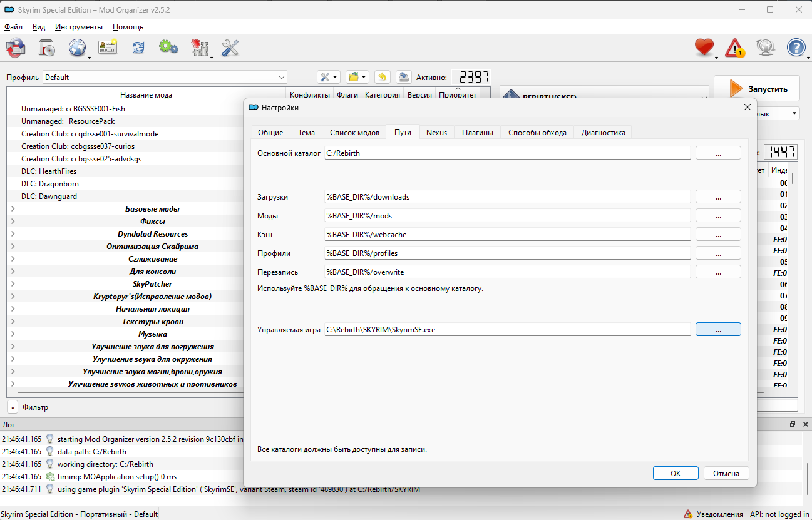Open help via the blue question mark icon
812x520 pixels.
(x=796, y=48)
